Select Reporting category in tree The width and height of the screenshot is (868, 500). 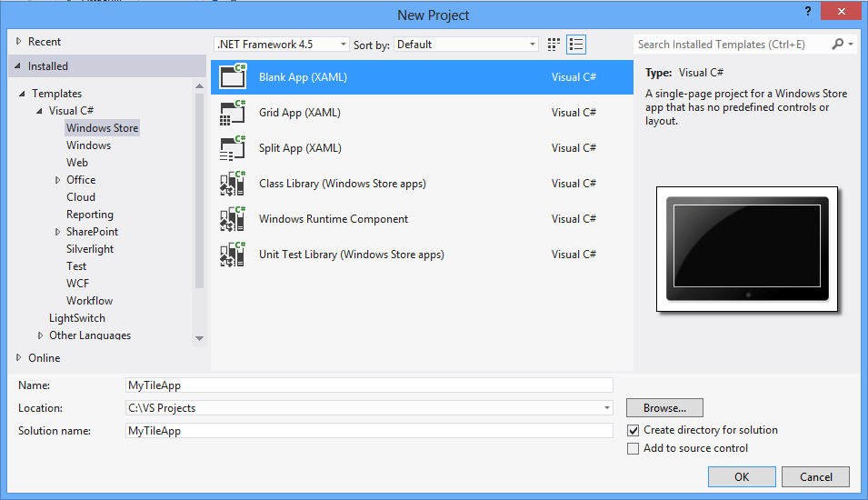tap(90, 215)
